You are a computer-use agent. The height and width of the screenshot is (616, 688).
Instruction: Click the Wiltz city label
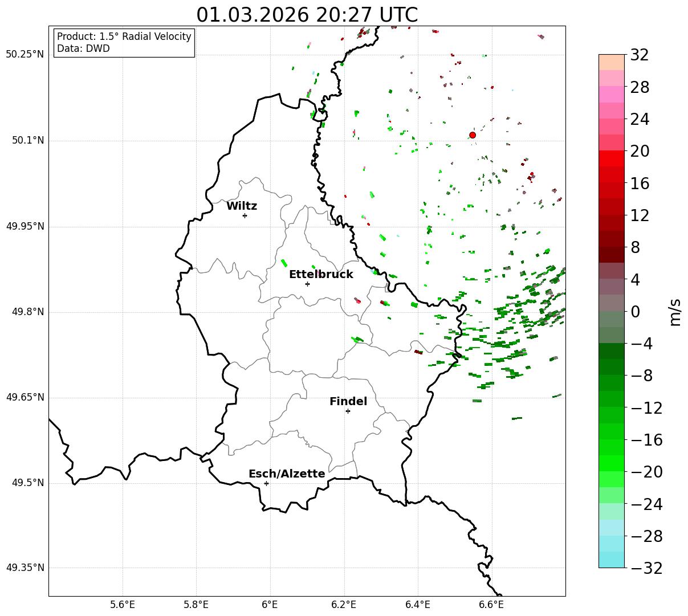pyautogui.click(x=242, y=206)
